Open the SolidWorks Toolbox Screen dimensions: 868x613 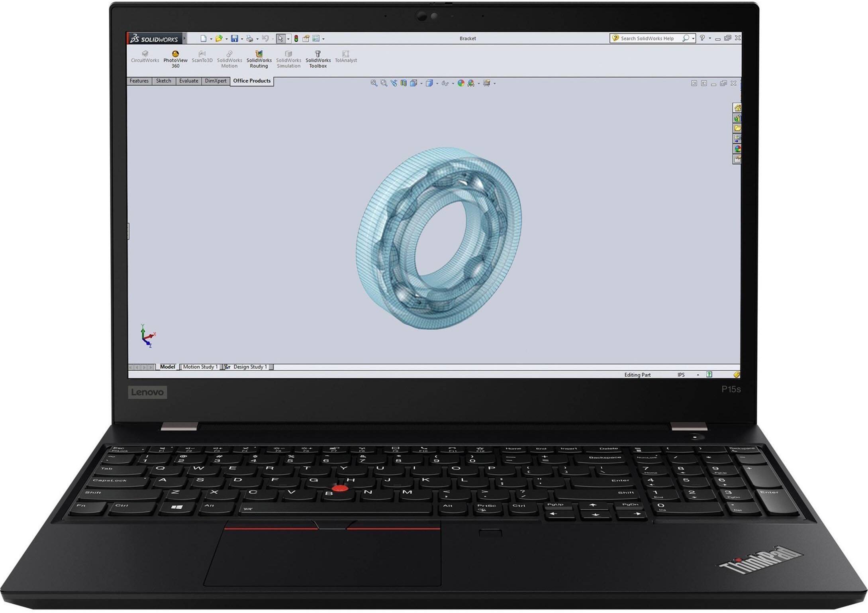tap(317, 58)
